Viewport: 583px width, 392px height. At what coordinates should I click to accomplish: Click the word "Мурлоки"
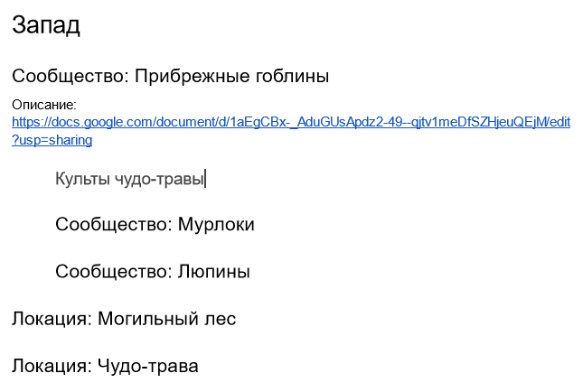[216, 224]
